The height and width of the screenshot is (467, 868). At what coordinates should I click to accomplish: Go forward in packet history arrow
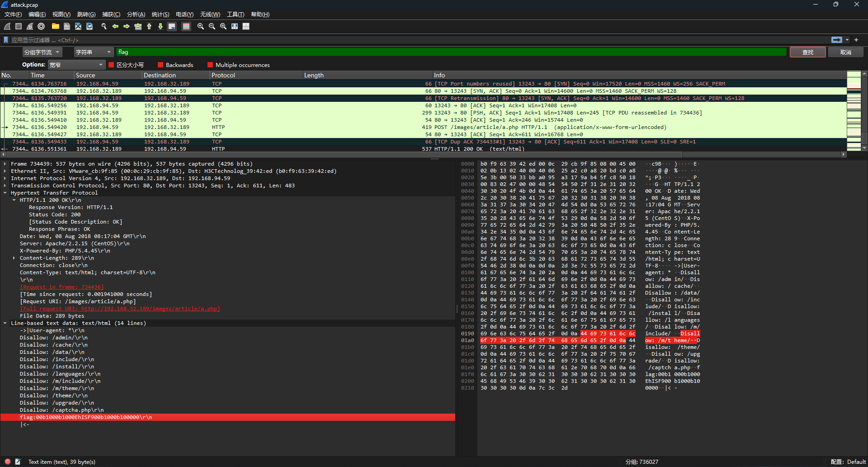126,26
